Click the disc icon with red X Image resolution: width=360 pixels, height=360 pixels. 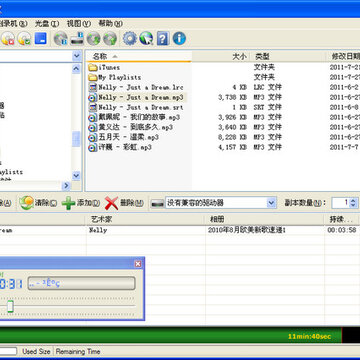(x=8, y=39)
